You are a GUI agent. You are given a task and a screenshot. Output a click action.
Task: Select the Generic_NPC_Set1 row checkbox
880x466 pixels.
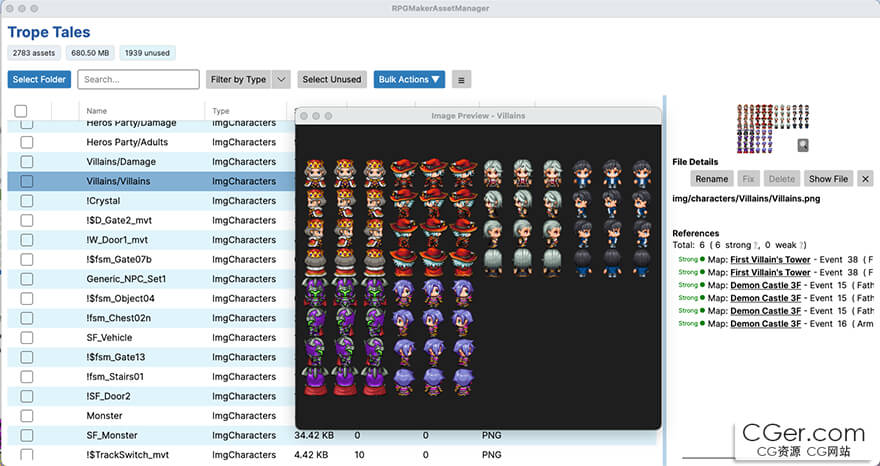(x=26, y=279)
